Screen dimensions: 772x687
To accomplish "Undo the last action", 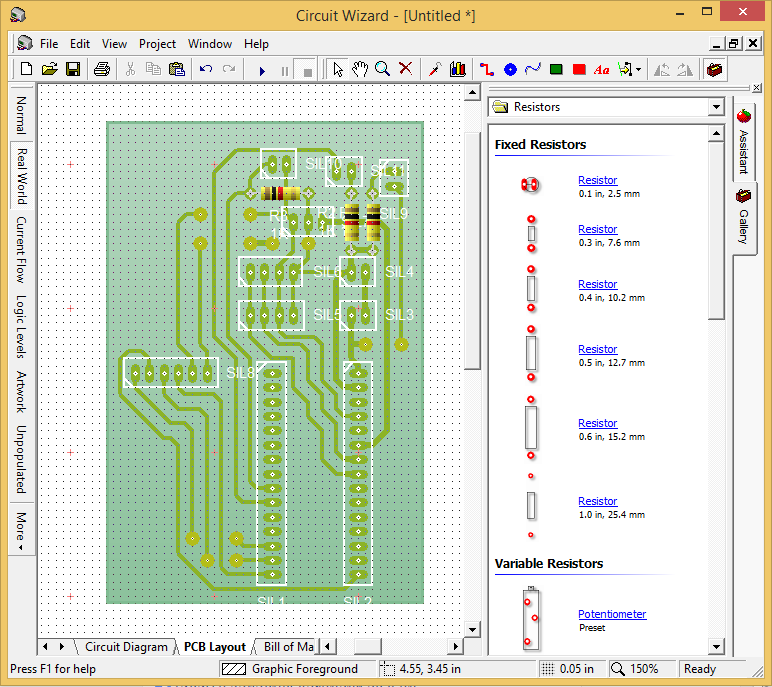I will (205, 69).
